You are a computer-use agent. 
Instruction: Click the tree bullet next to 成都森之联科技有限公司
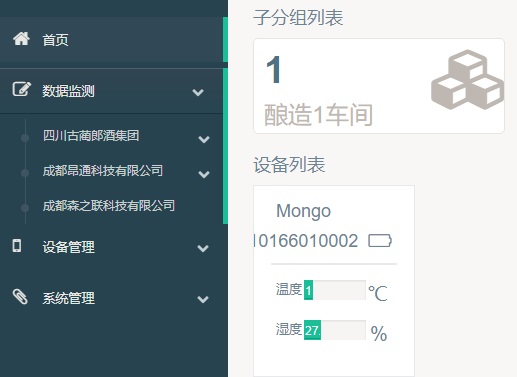tap(25, 208)
